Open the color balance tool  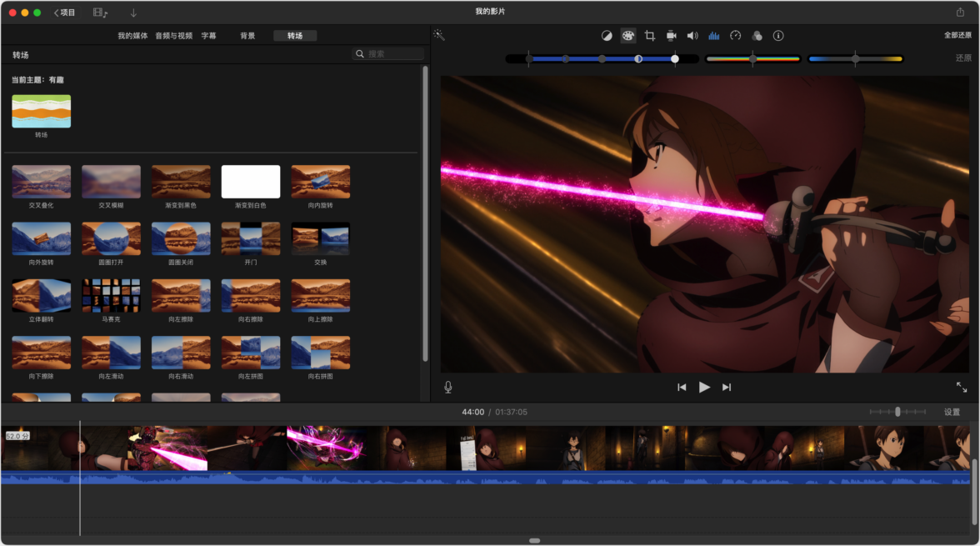tap(607, 36)
